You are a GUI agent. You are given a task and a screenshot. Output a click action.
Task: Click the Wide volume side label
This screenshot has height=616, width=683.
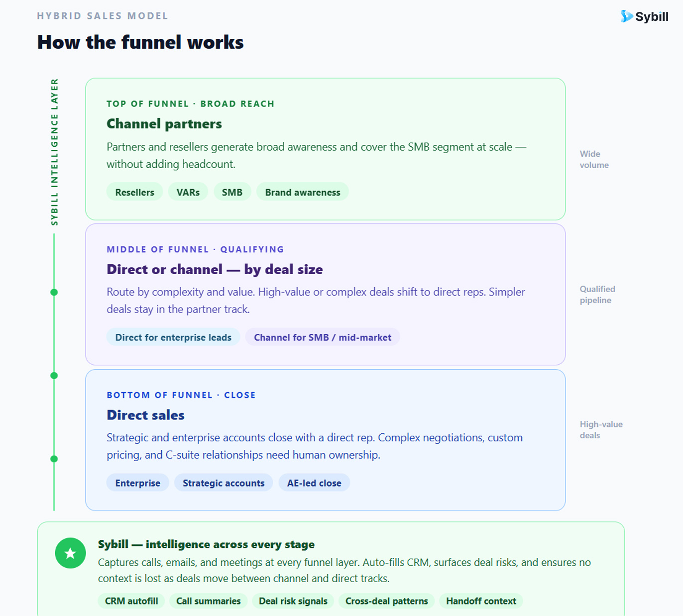coord(594,159)
